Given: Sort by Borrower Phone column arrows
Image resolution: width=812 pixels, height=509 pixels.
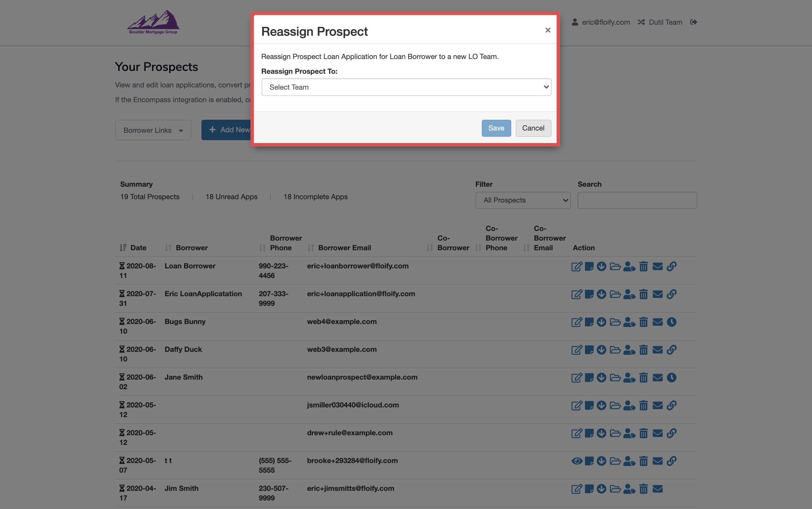Looking at the screenshot, I should [263, 248].
